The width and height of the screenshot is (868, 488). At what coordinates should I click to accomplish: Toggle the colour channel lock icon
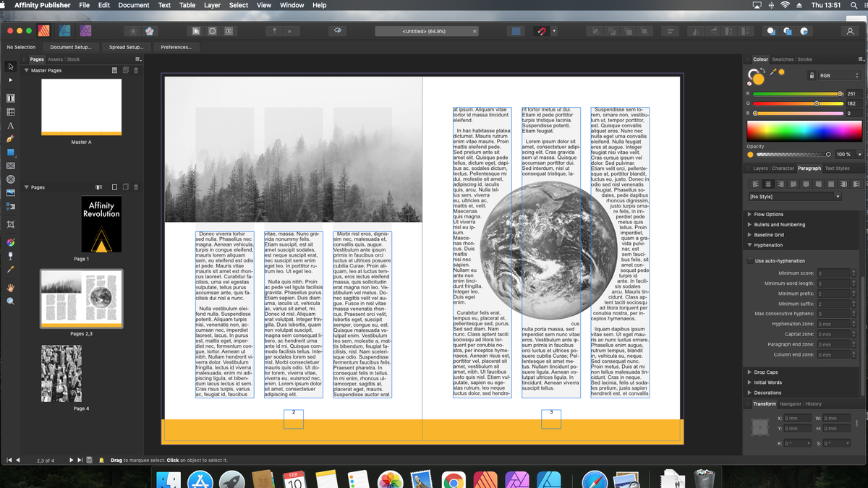tap(813, 74)
